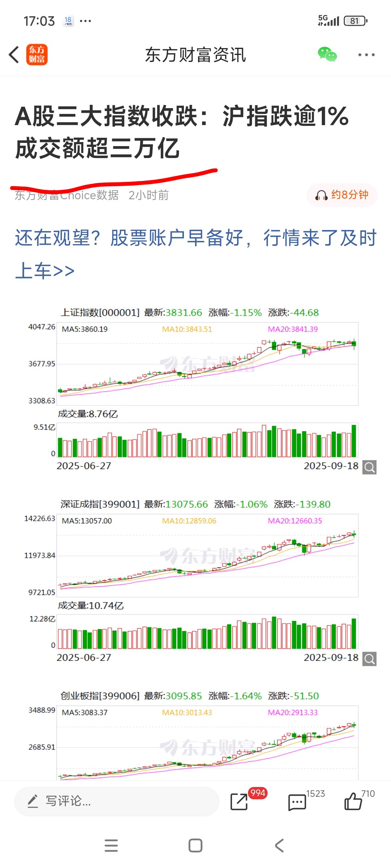Screen dimensions: 391x868
Task: Tap 最新:3831.66 value on Shanghai chart
Action: pyautogui.click(x=173, y=312)
